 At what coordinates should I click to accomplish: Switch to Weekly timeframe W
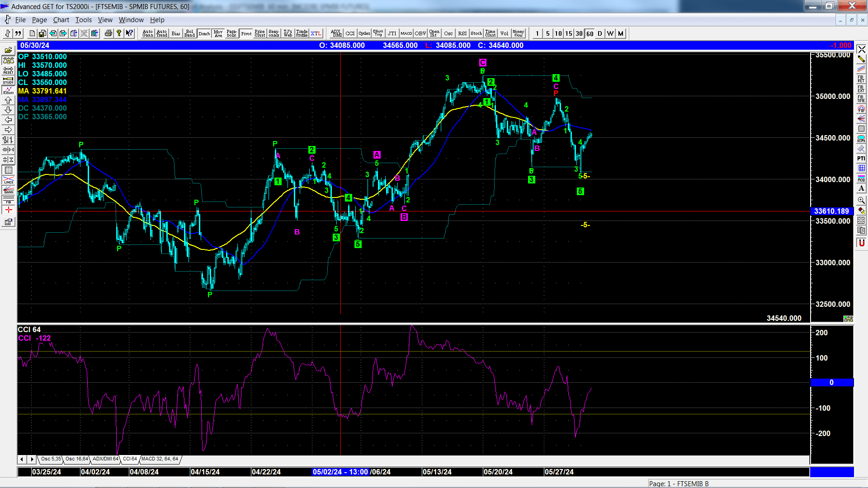click(610, 33)
